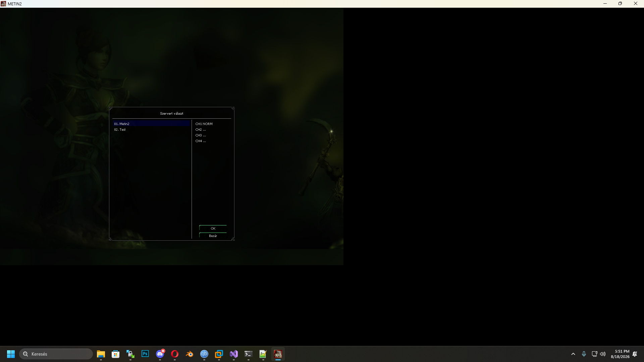Open the clock and date flyout

(620, 354)
